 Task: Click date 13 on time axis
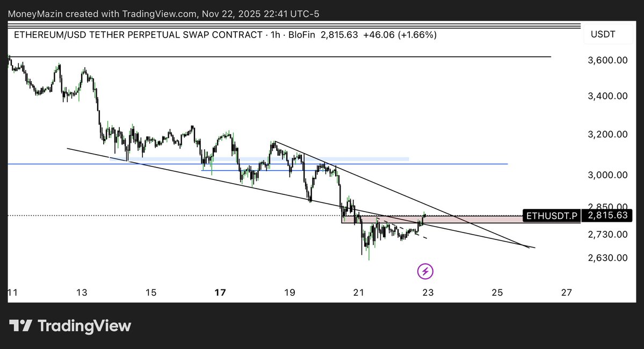(82, 292)
